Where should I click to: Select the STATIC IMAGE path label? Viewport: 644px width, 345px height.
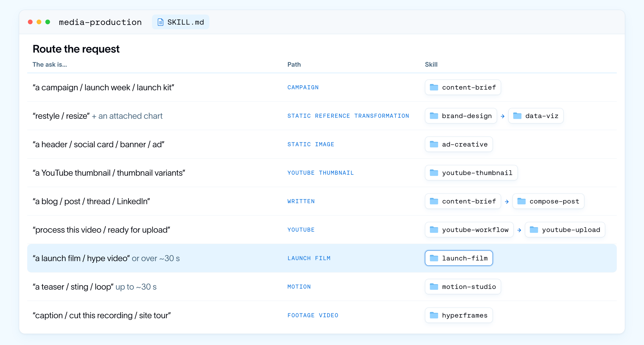point(311,144)
